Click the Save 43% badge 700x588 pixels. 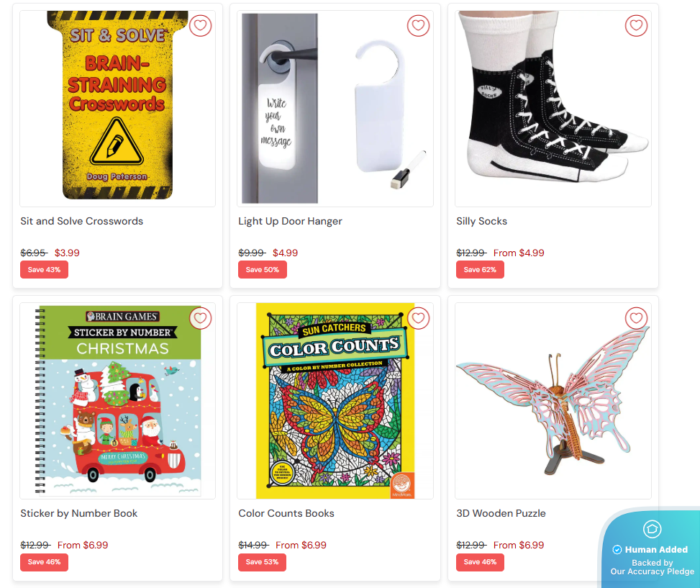coord(44,270)
